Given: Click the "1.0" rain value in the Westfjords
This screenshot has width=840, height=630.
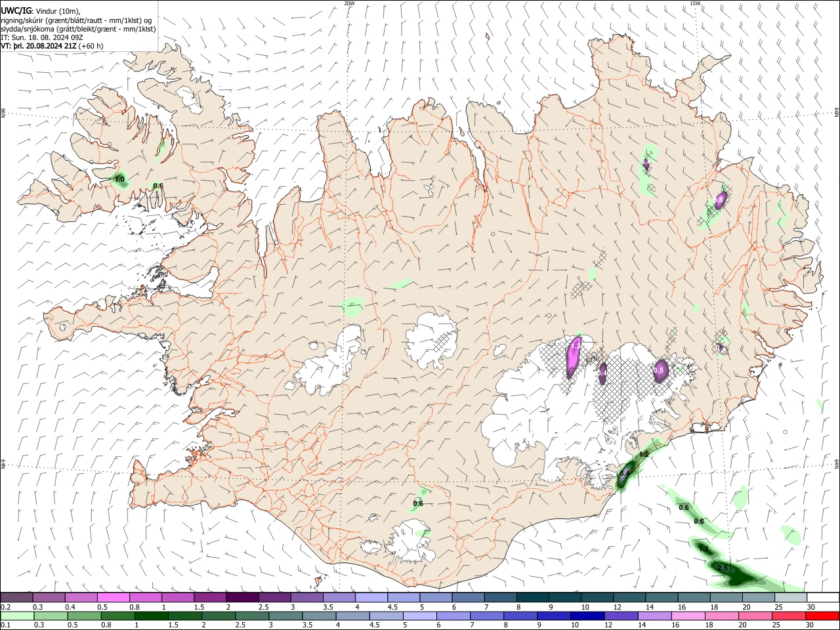Looking at the screenshot, I should coord(119,179).
